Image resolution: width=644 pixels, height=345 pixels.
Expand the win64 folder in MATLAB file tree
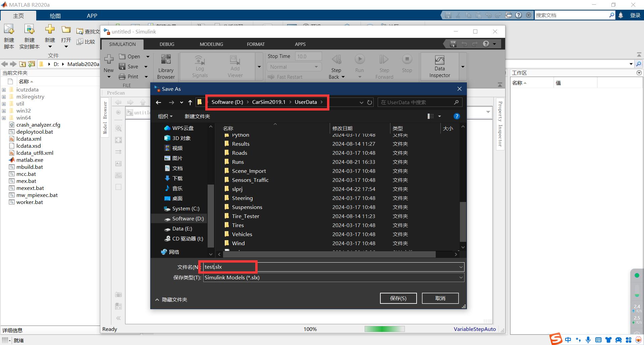(4, 118)
